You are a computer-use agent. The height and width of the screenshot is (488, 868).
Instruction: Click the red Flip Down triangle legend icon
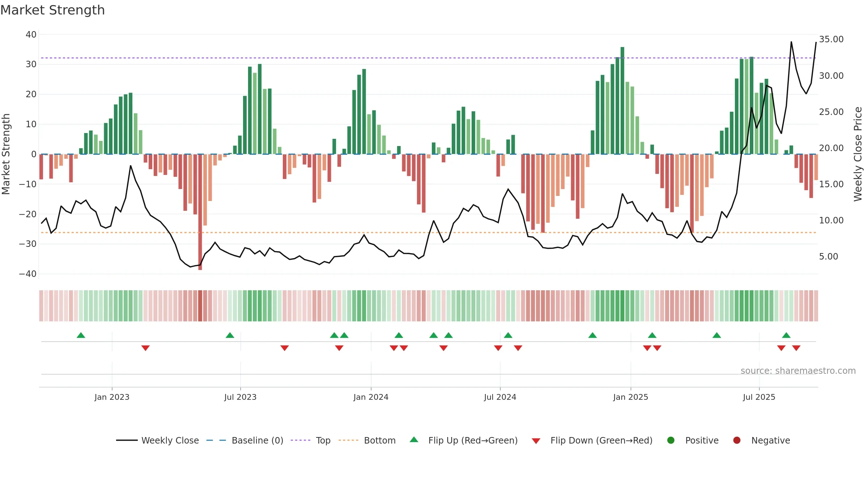tap(536, 441)
